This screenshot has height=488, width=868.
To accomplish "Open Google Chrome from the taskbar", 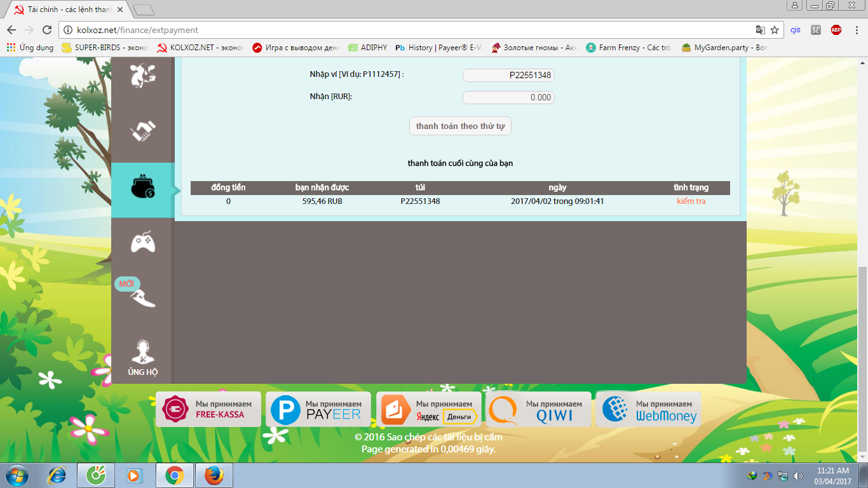I will pos(175,475).
